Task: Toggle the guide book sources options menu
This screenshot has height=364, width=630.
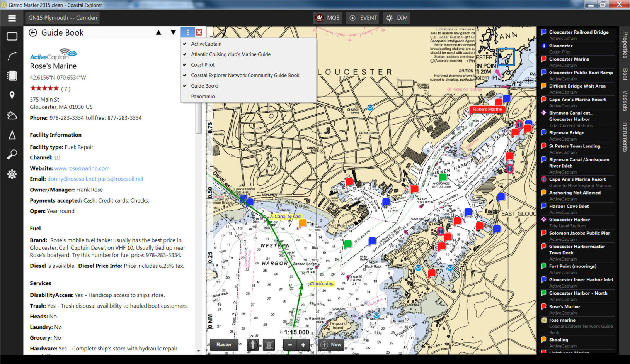Action: pos(187,32)
